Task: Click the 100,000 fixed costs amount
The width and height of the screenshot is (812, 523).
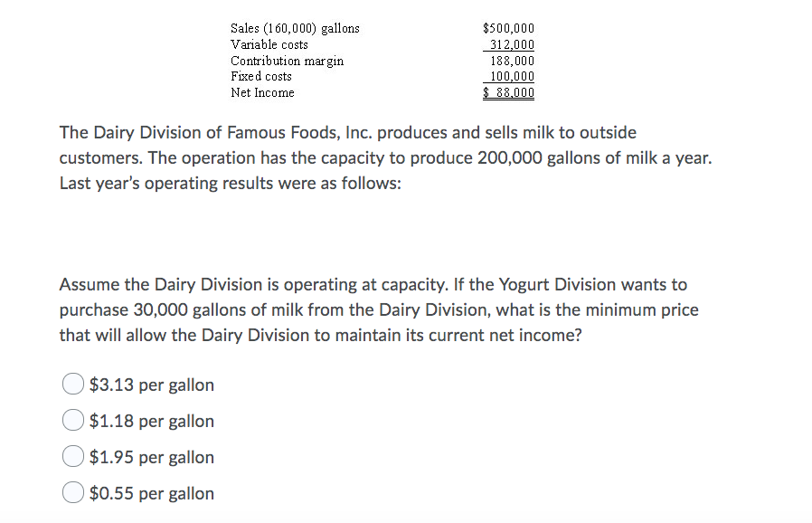Action: [512, 76]
